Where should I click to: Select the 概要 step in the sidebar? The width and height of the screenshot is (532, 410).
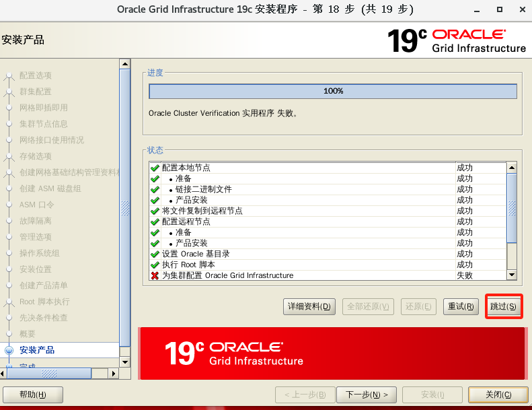(x=27, y=334)
